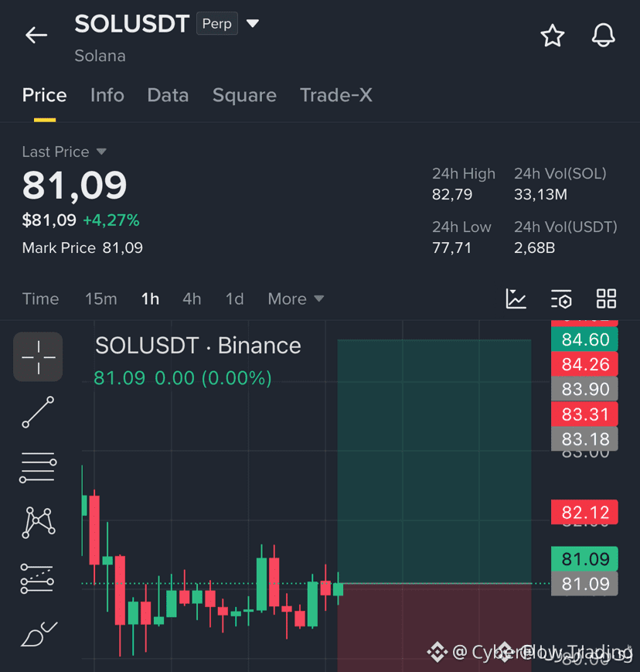Open the Info tab
640x672 pixels.
tap(107, 95)
